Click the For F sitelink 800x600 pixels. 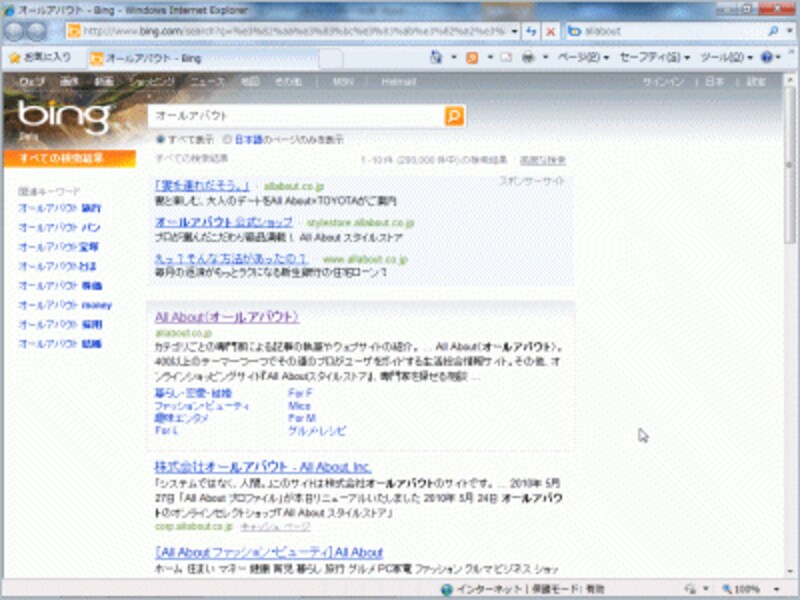click(300, 393)
